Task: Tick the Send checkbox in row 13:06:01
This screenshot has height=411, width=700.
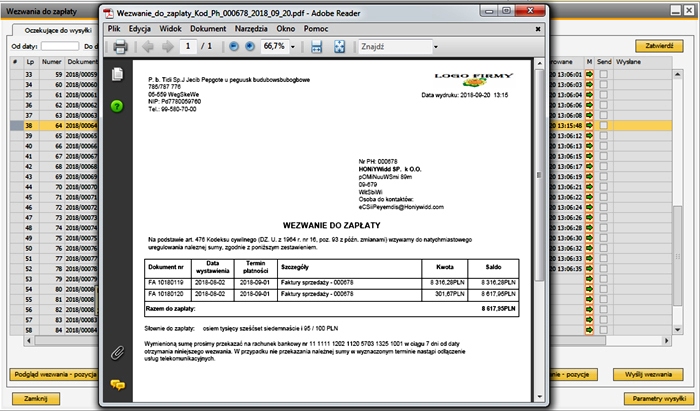Action: 603,74
